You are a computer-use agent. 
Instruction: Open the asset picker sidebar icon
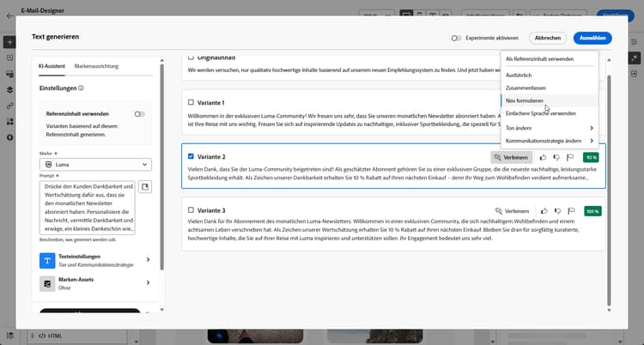coord(9,74)
